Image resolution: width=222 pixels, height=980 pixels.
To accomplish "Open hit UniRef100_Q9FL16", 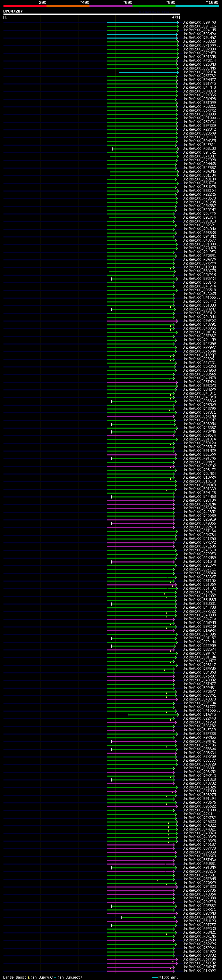I will coord(199,26).
